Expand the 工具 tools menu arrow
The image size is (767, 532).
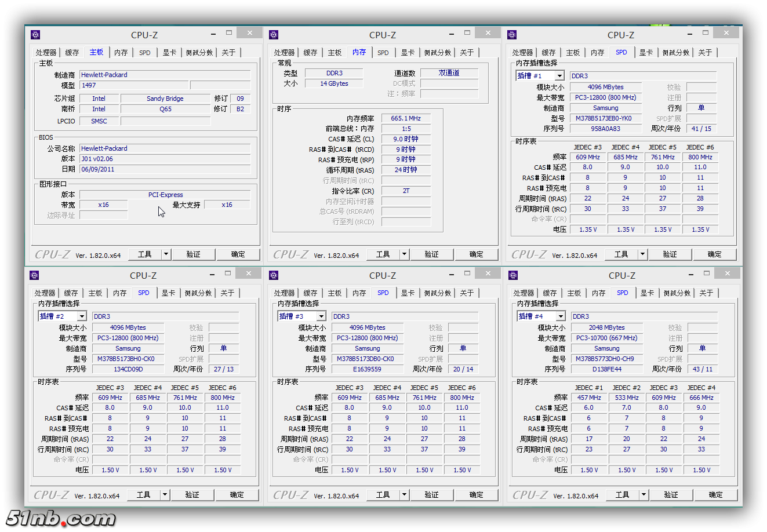pos(164,254)
